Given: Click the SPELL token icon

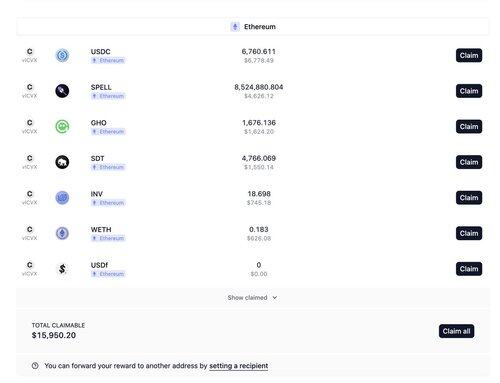Looking at the screenshot, I should (62, 91).
